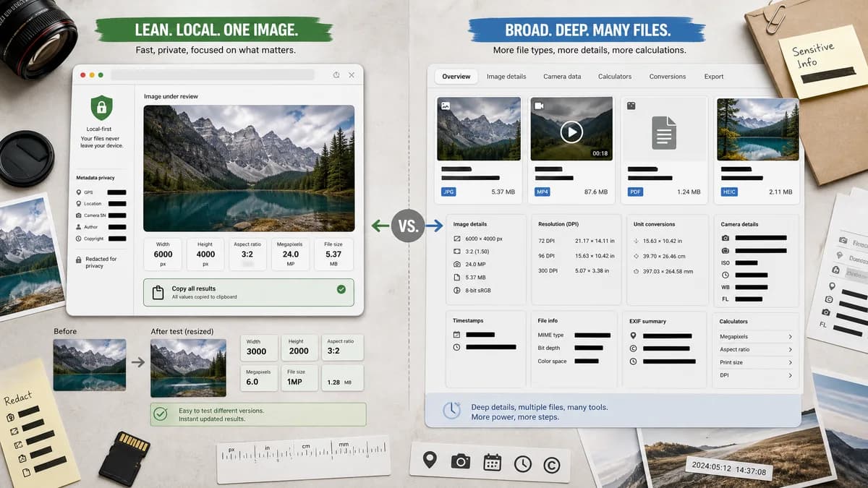Screen dimensions: 868x488
Task: Click the blue HEIC format badge
Action: [x=730, y=192]
